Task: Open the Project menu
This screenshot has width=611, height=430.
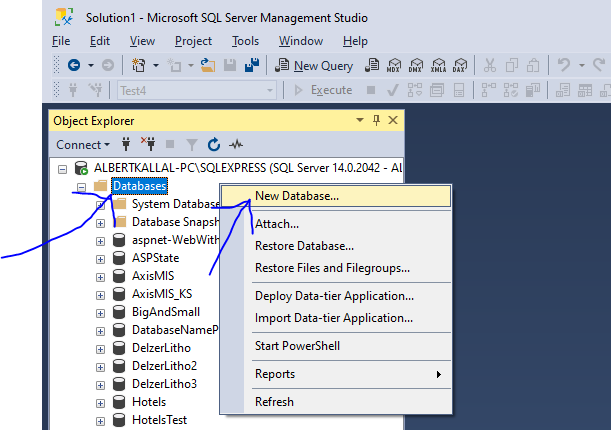Action: point(193,41)
